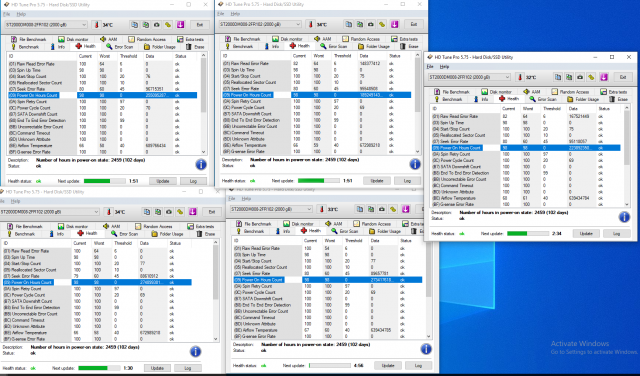Open Options icon in the 1:30 timer window
640x376 pixels.
point(180,212)
